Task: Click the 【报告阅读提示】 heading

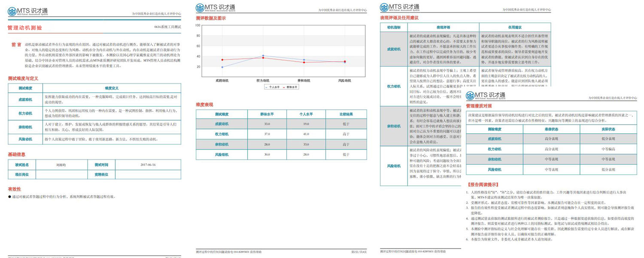Action: 483,184
